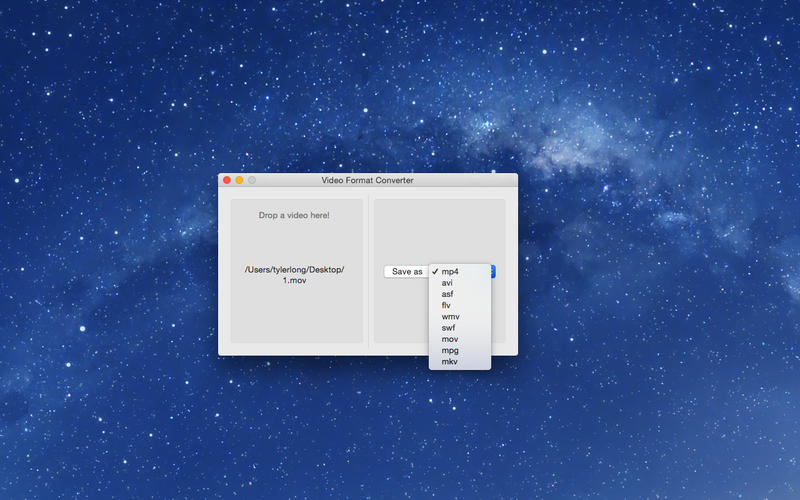Select mkv at the list bottom
The image size is (800, 500).
click(449, 362)
